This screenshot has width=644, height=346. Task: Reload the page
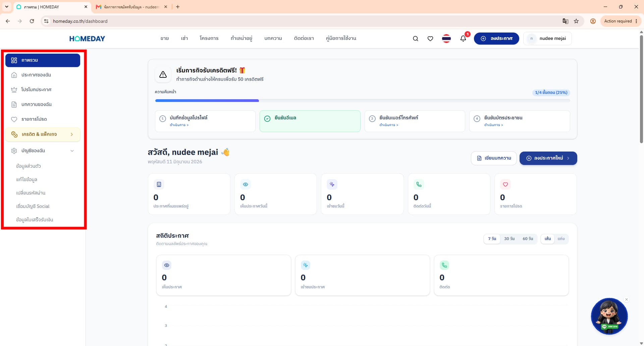tap(32, 21)
